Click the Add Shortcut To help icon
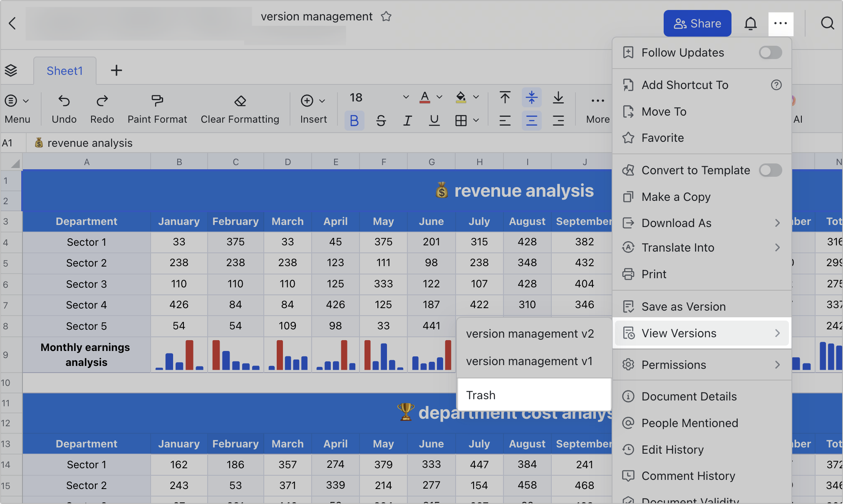The width and height of the screenshot is (843, 504). point(776,85)
